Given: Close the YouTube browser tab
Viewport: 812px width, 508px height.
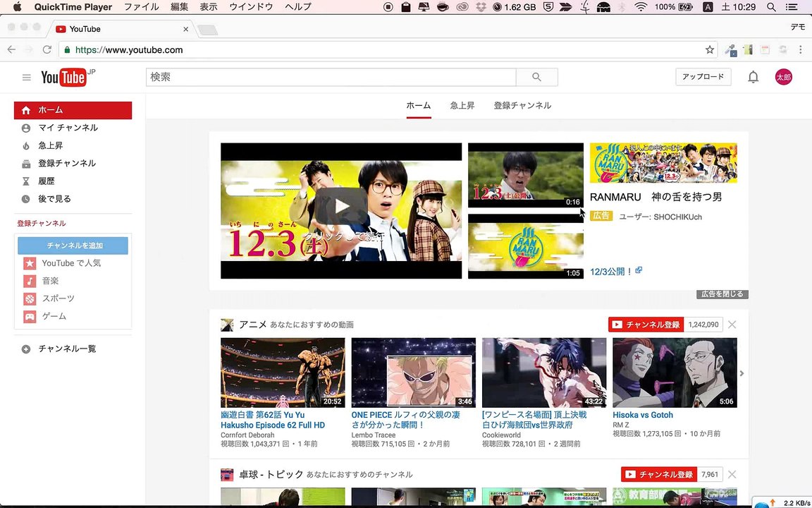Looking at the screenshot, I should point(186,29).
